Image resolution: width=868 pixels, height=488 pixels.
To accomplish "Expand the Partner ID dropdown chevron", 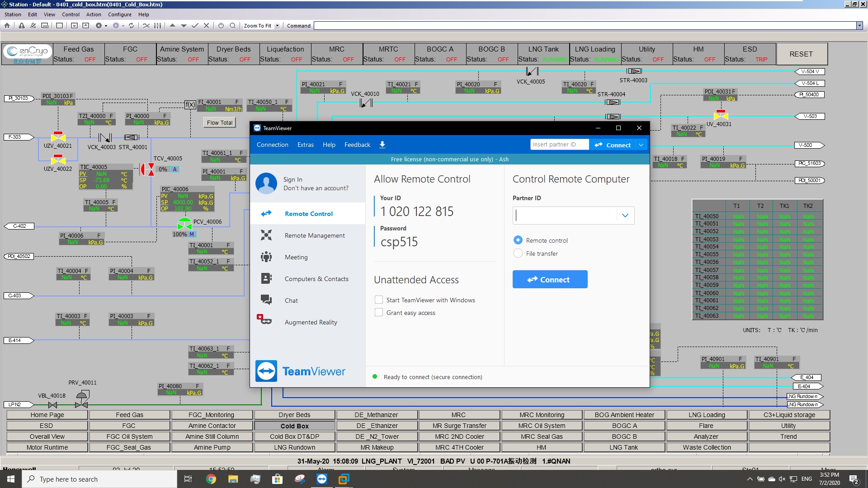I will [x=625, y=216].
